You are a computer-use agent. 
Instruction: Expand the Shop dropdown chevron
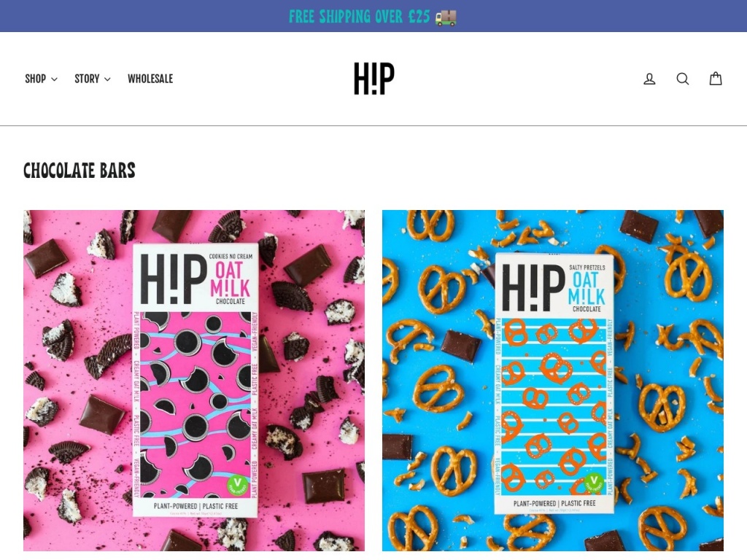[x=54, y=79]
